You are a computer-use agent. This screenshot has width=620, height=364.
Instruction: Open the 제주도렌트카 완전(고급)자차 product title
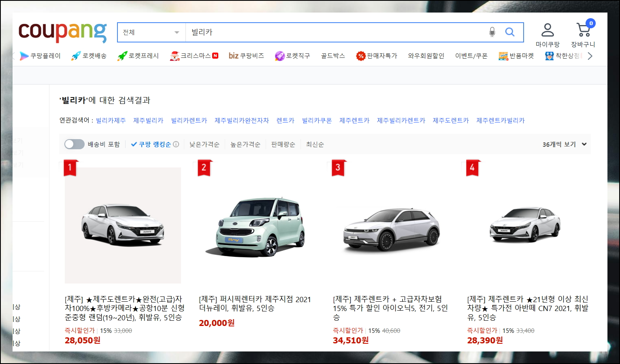(125, 308)
